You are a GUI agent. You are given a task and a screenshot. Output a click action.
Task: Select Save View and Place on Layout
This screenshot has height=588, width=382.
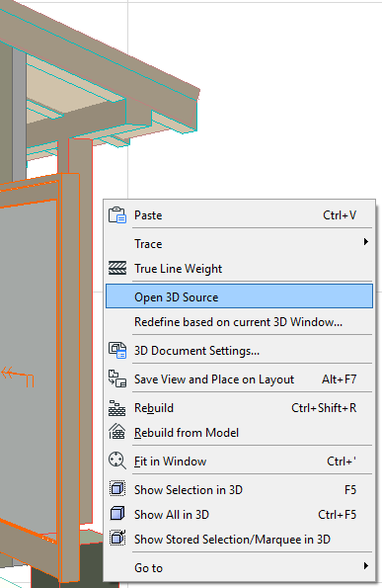[x=239, y=379]
